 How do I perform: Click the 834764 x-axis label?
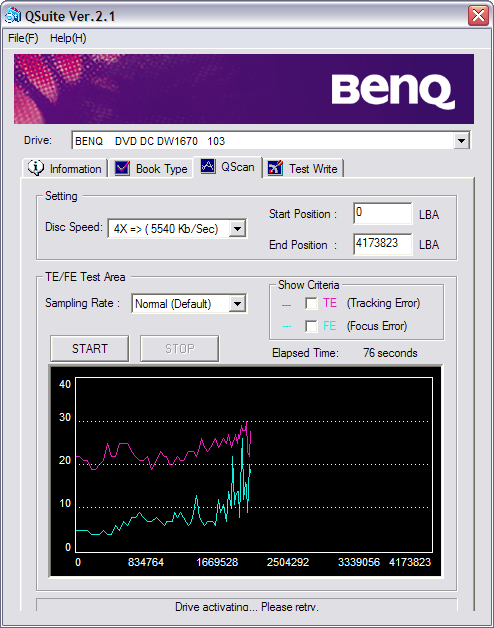[146, 562]
